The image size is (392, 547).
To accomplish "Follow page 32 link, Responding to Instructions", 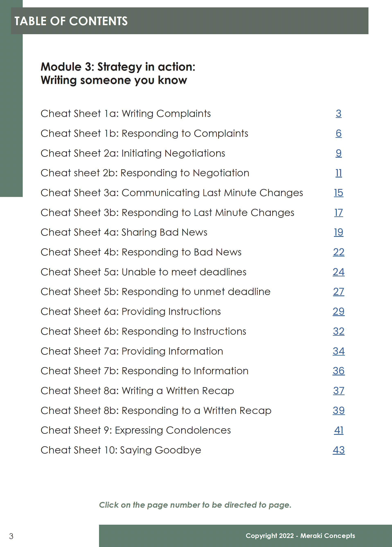I will pyautogui.click(x=338, y=331).
